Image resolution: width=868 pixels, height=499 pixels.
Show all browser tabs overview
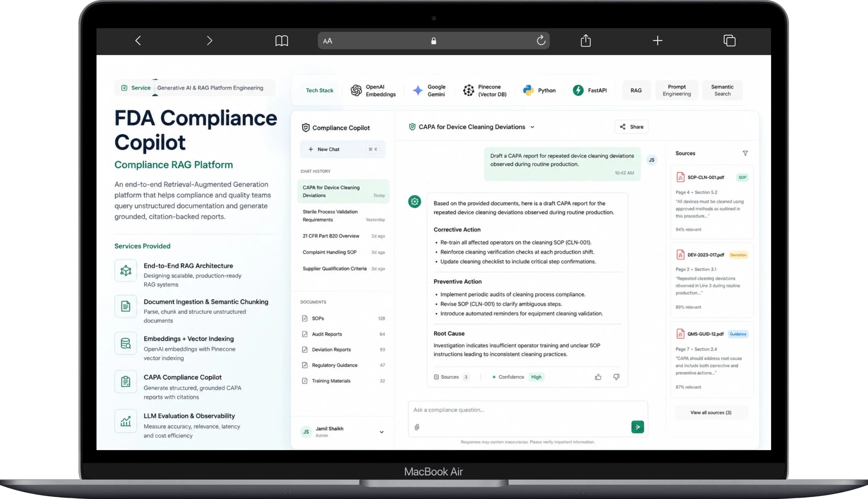coord(729,40)
